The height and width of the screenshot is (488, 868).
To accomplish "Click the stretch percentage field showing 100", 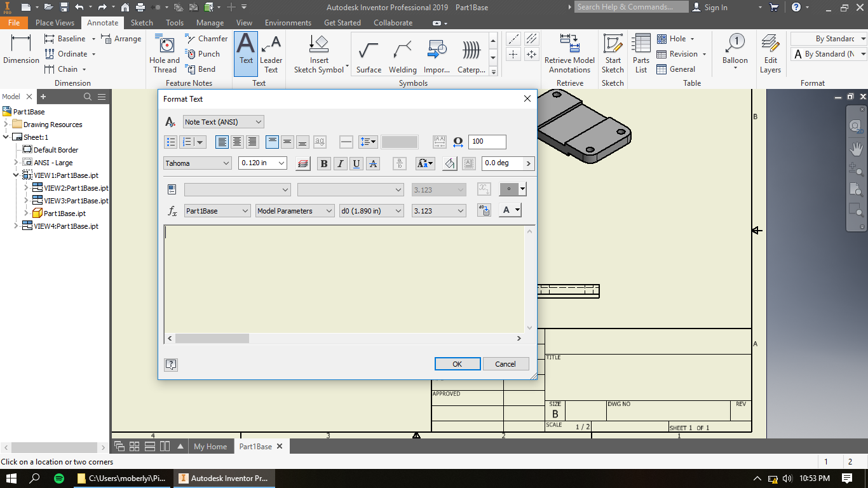I will click(x=487, y=142).
